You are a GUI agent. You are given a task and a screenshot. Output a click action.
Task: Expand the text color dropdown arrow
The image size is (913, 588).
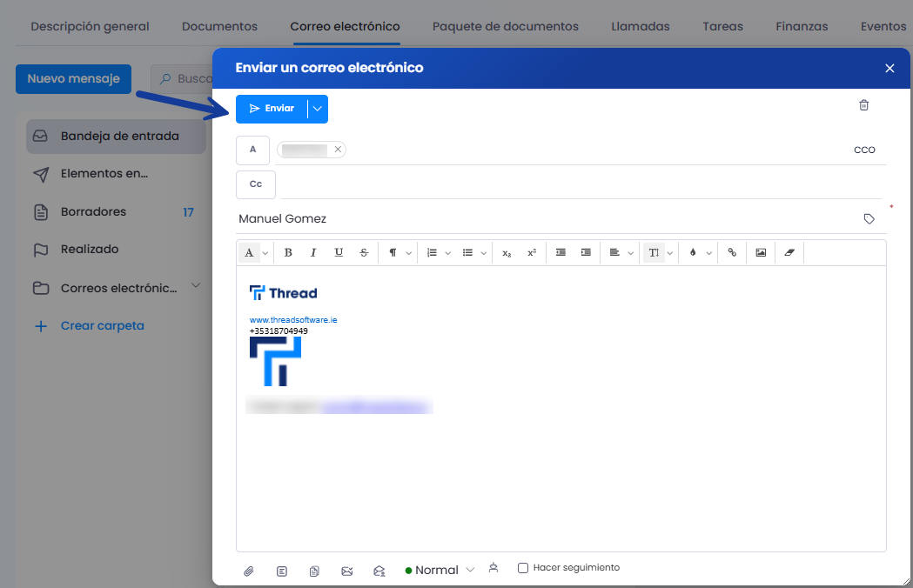[708, 253]
